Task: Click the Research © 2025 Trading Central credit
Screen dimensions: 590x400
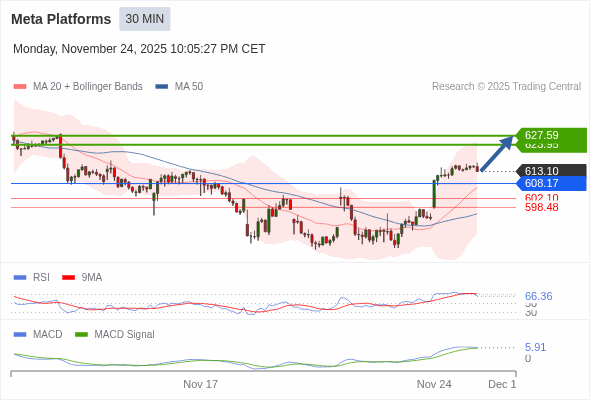Action: (x=506, y=87)
